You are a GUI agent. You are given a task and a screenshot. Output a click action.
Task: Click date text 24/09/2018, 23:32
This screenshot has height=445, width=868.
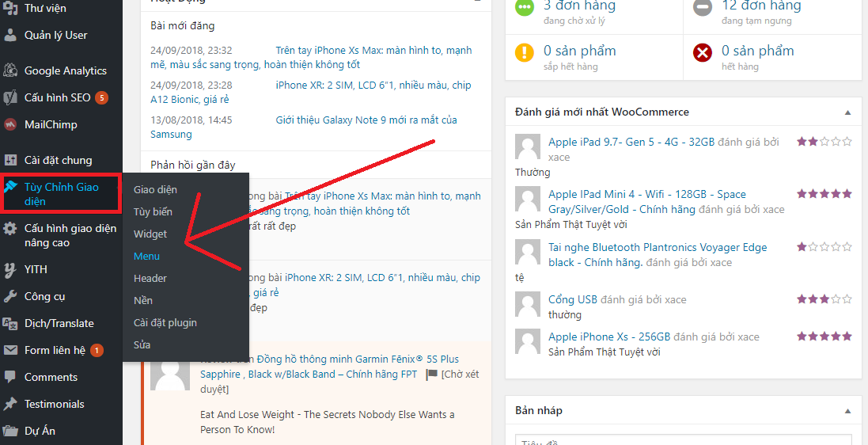191,51
